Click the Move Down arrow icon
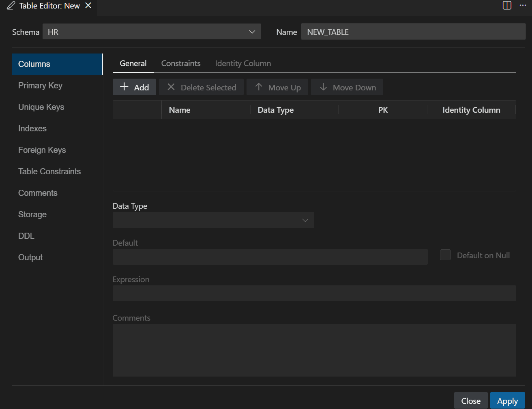 pos(323,87)
